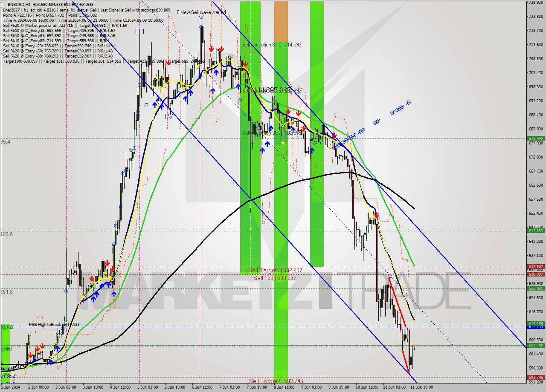Click the red 592.746 price tag
546x392 pixels.
click(536, 377)
